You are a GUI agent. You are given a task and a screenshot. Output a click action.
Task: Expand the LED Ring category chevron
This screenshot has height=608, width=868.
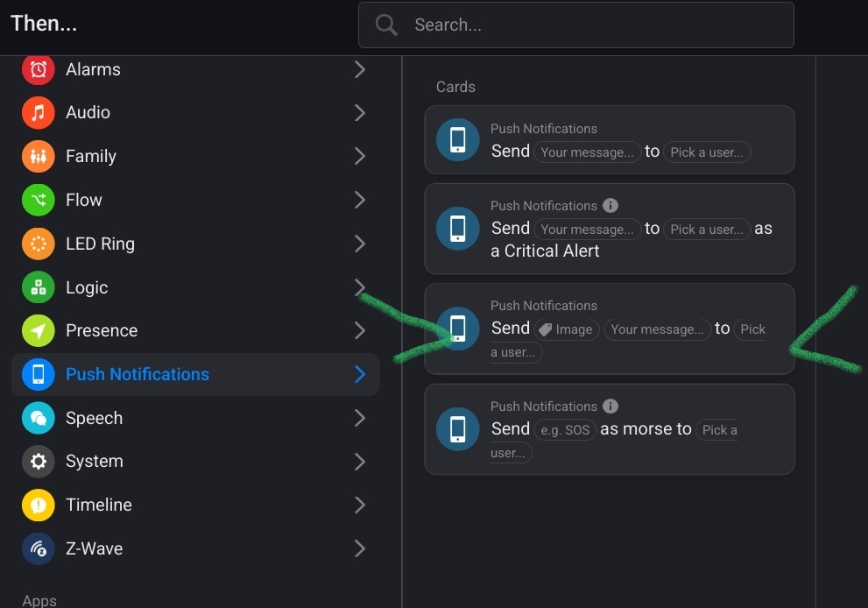click(x=359, y=244)
